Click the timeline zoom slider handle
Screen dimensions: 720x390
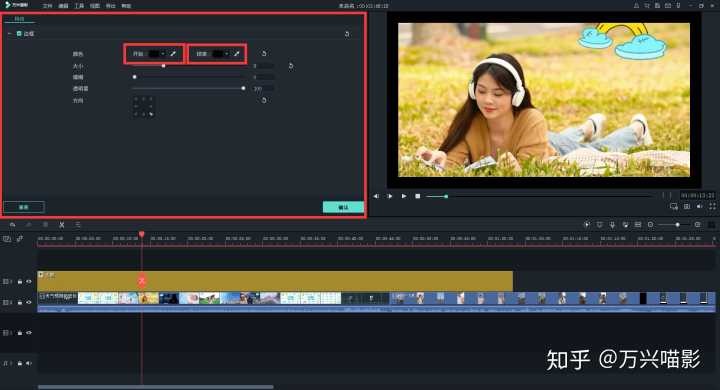coord(677,225)
